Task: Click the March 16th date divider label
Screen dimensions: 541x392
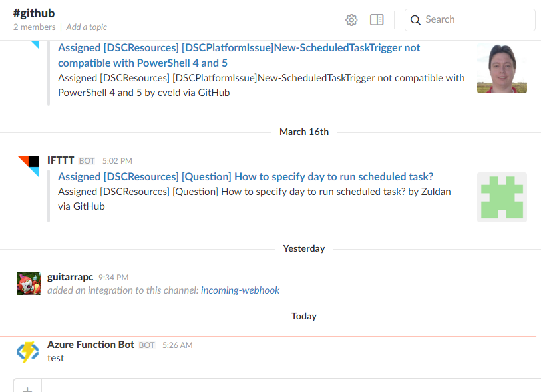Action: (x=304, y=132)
